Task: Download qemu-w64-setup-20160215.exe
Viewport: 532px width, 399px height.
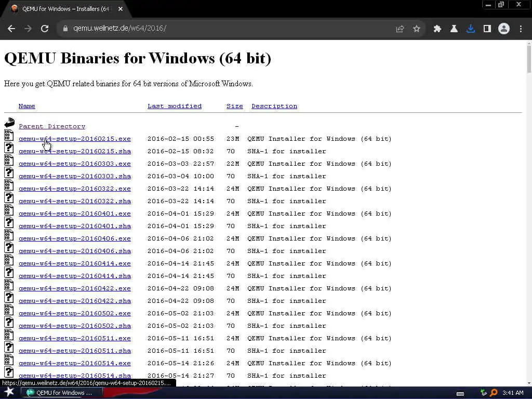Action: pyautogui.click(x=75, y=139)
